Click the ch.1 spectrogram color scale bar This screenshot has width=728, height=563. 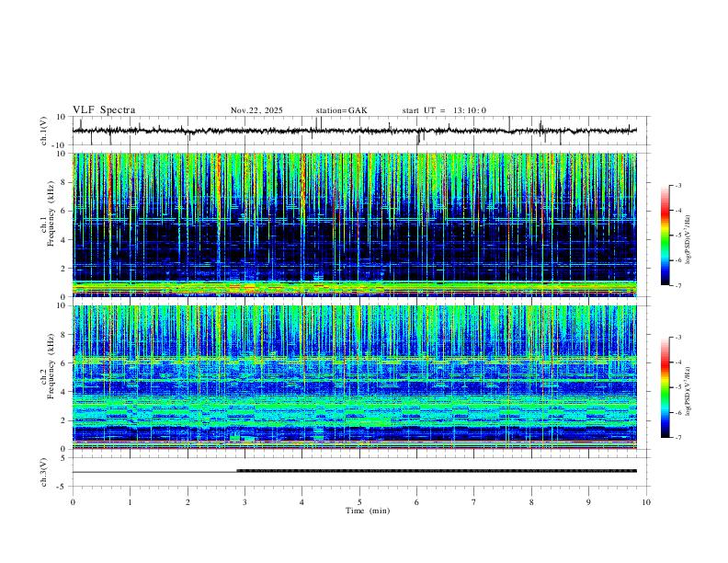pos(665,236)
